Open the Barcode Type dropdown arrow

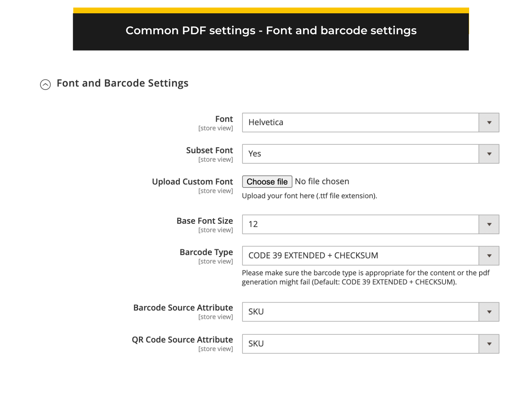489,255
